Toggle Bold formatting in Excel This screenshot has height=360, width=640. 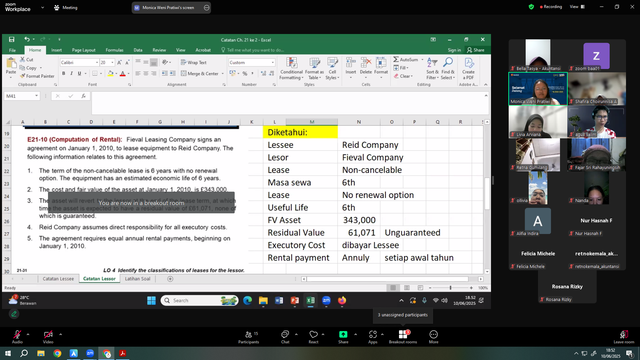[x=63, y=73]
